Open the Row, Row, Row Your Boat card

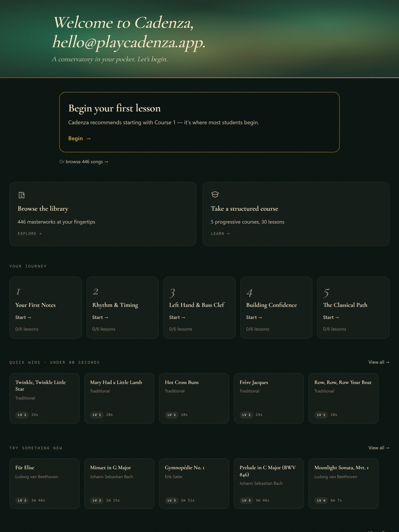(x=344, y=398)
